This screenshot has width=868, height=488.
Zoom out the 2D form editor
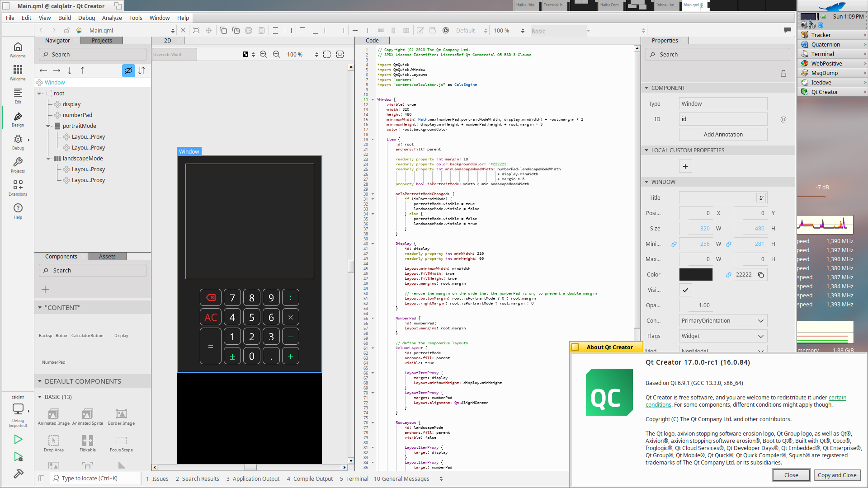pos(277,55)
